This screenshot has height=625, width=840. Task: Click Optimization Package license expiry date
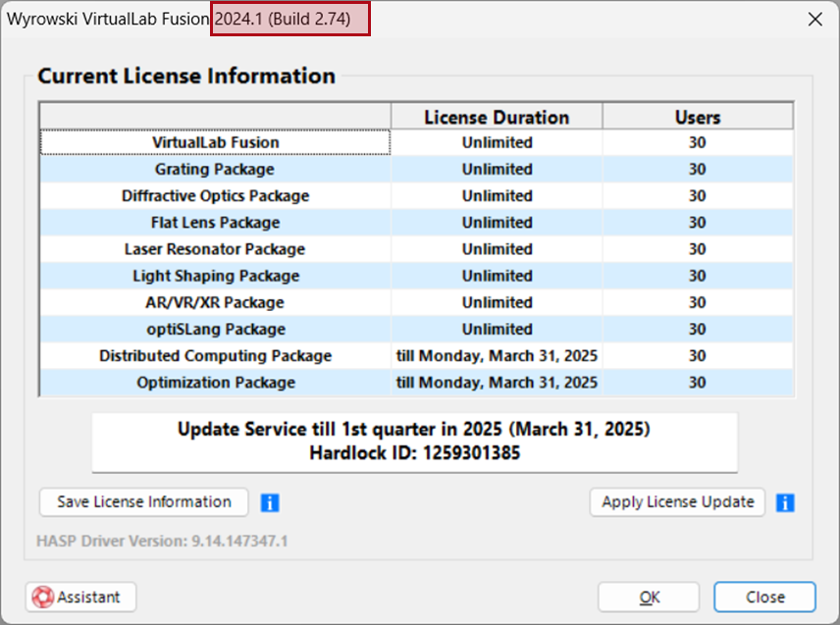point(497,383)
